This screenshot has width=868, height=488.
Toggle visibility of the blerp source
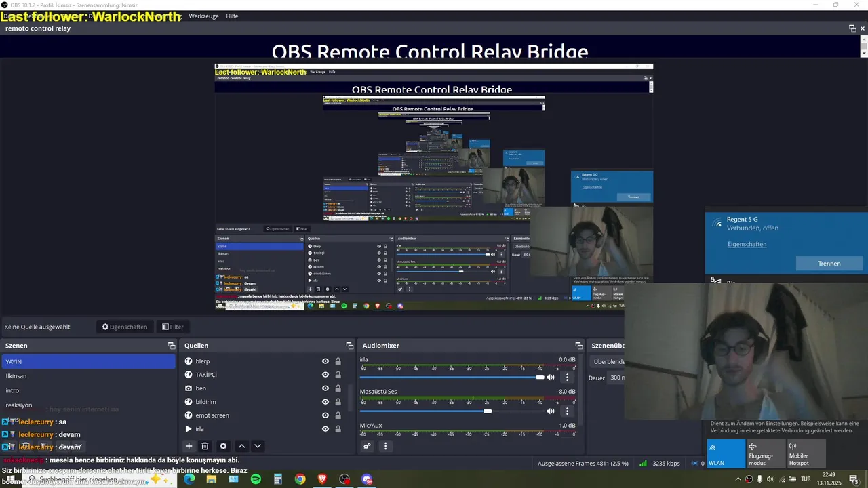click(x=325, y=361)
